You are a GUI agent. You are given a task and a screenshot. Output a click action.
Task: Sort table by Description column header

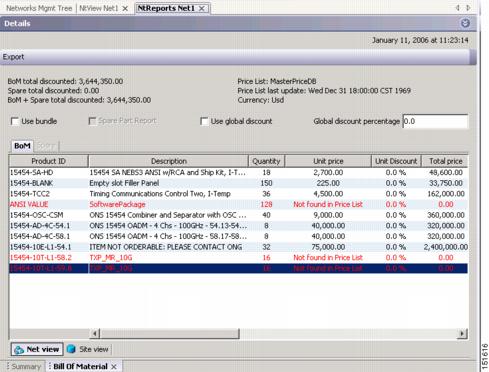[x=169, y=161]
